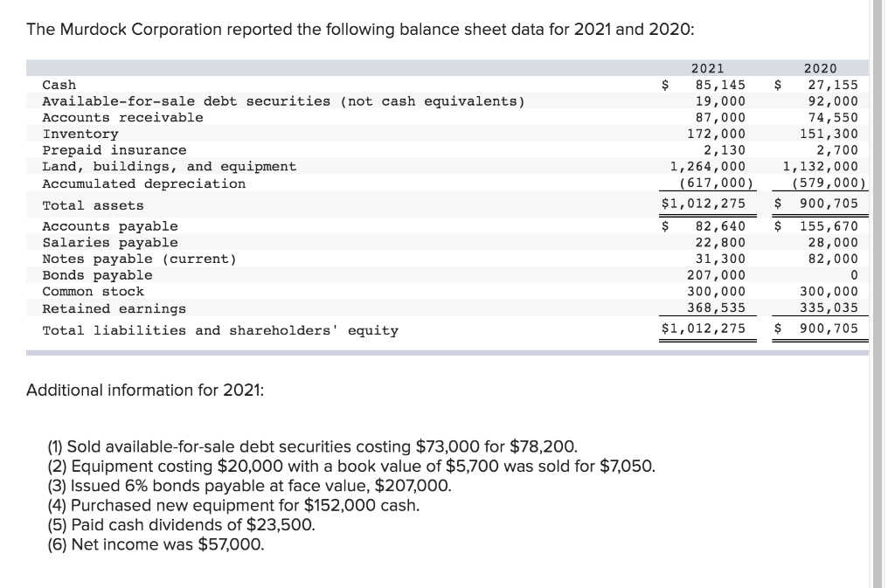This screenshot has height=588, width=895.
Task: Select 'Total liabilities and shareholders' equity' label
Action: (x=220, y=331)
